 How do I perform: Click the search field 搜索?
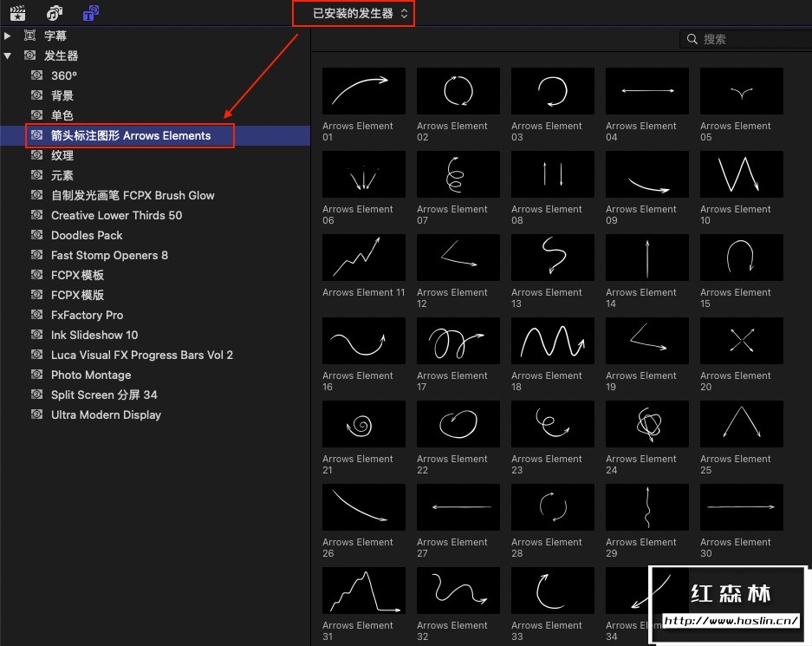coord(746,39)
